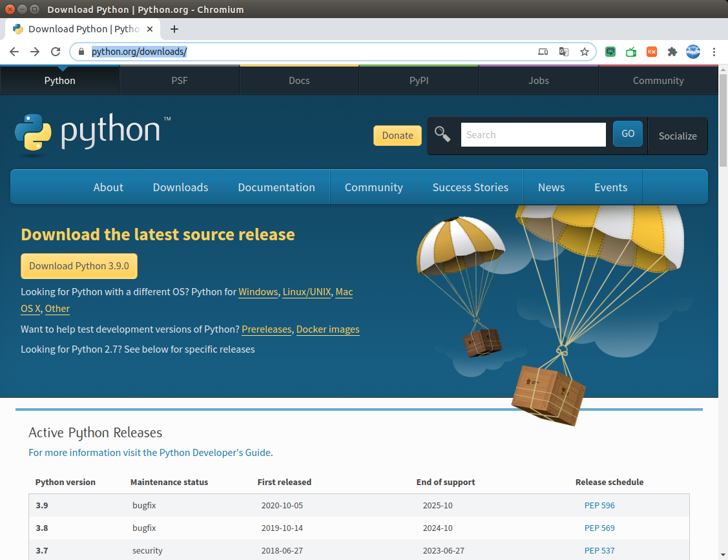728x560 pixels.
Task: Open the orange EX extension icon
Action: coord(652,52)
